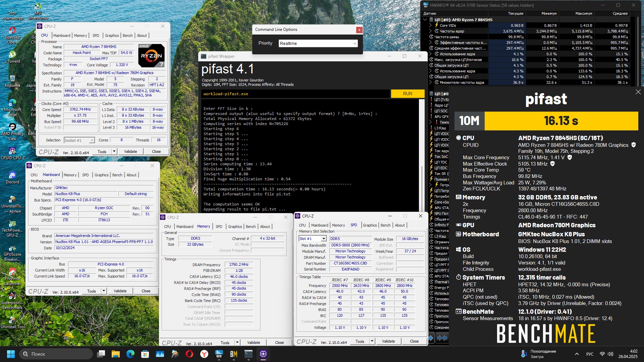Click the Windows taskbar search box
This screenshot has width=644, height=362.
(x=56, y=354)
